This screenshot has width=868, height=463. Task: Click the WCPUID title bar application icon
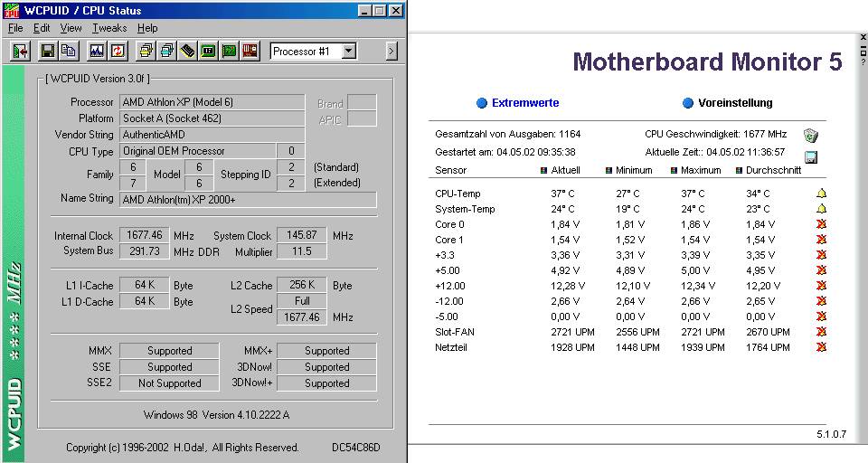coord(11,10)
